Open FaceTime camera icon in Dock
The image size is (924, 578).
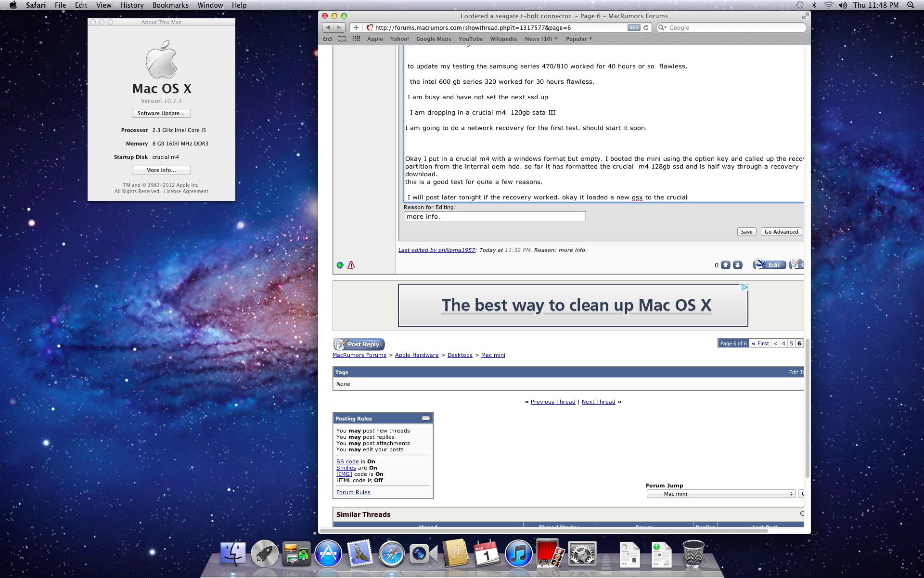(x=423, y=554)
